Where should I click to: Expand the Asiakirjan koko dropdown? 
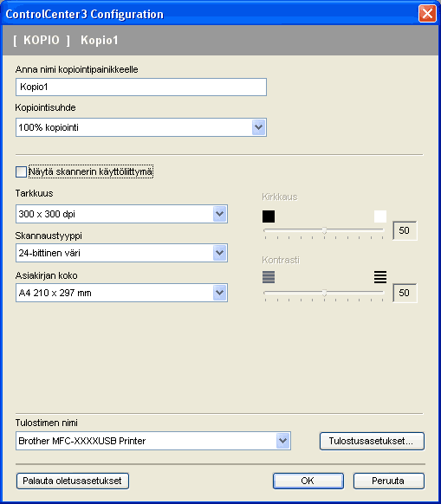[x=220, y=293]
